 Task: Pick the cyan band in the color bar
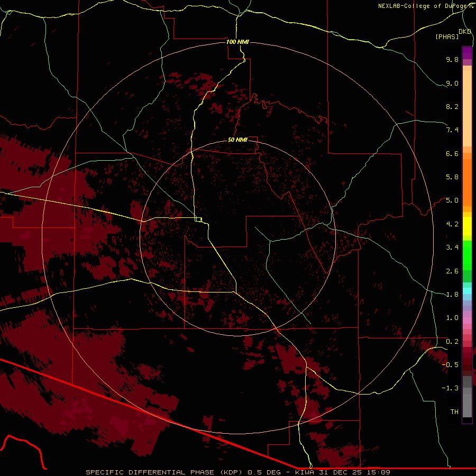pos(467,291)
